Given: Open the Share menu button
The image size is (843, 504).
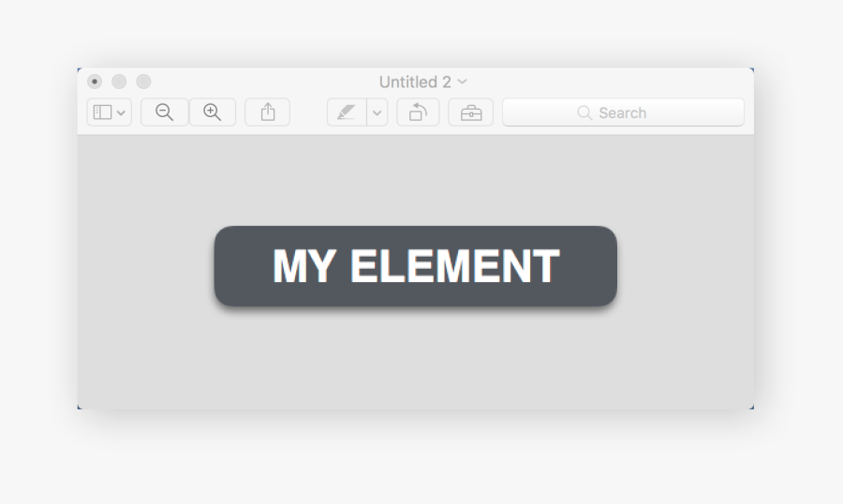Looking at the screenshot, I should [x=268, y=112].
